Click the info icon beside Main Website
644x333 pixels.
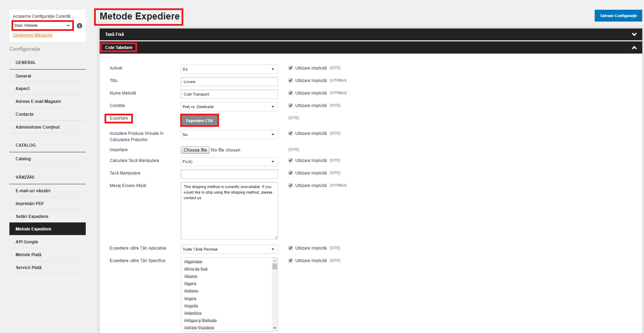[x=80, y=26]
